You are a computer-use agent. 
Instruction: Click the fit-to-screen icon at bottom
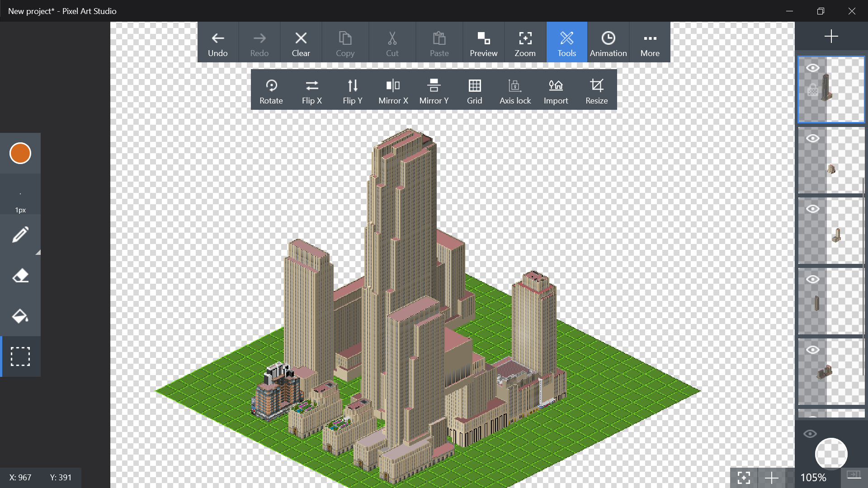pos(744,478)
